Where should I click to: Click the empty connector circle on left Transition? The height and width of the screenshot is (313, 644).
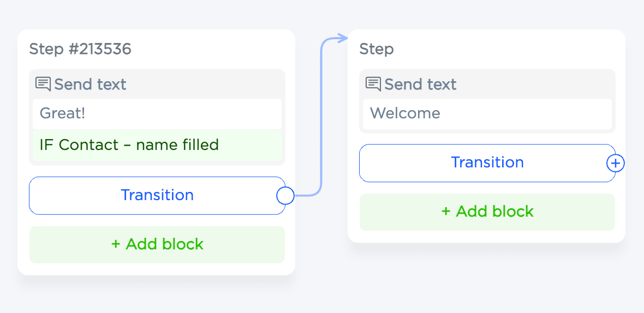pyautogui.click(x=285, y=195)
